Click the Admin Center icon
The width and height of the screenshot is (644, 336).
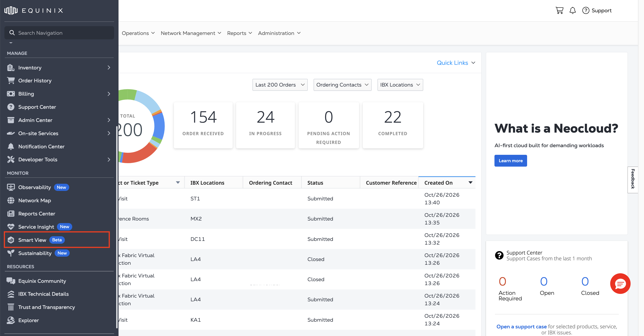pos(11,120)
